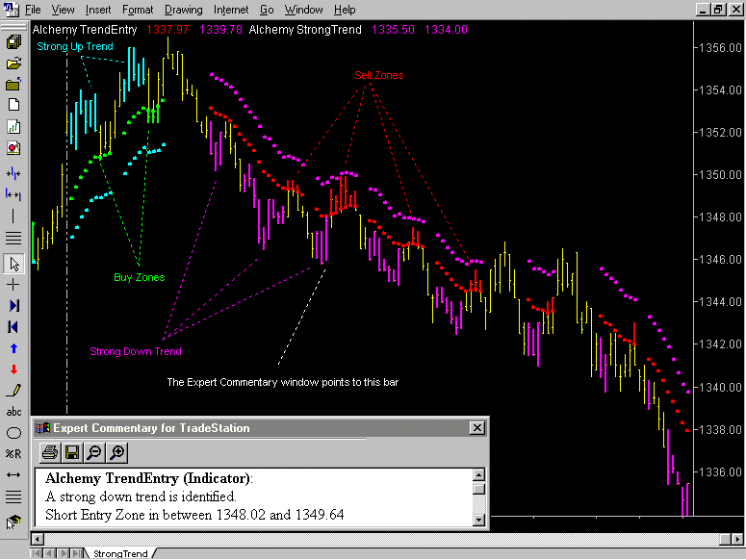This screenshot has height=560, width=746.
Task: Click the Buy Zones text annotation
Action: click(139, 277)
